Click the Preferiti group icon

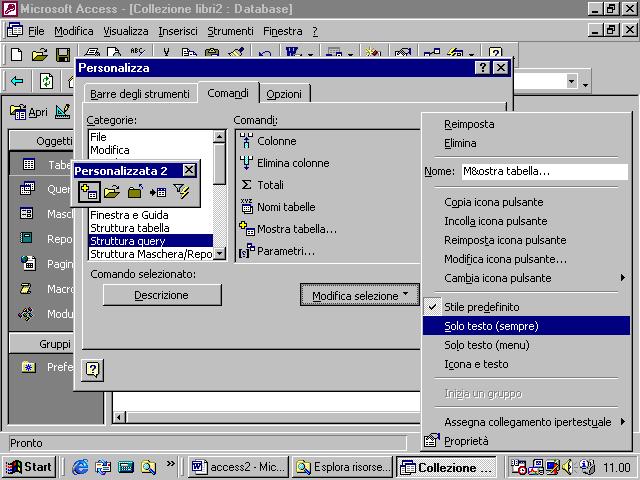tap(29, 367)
